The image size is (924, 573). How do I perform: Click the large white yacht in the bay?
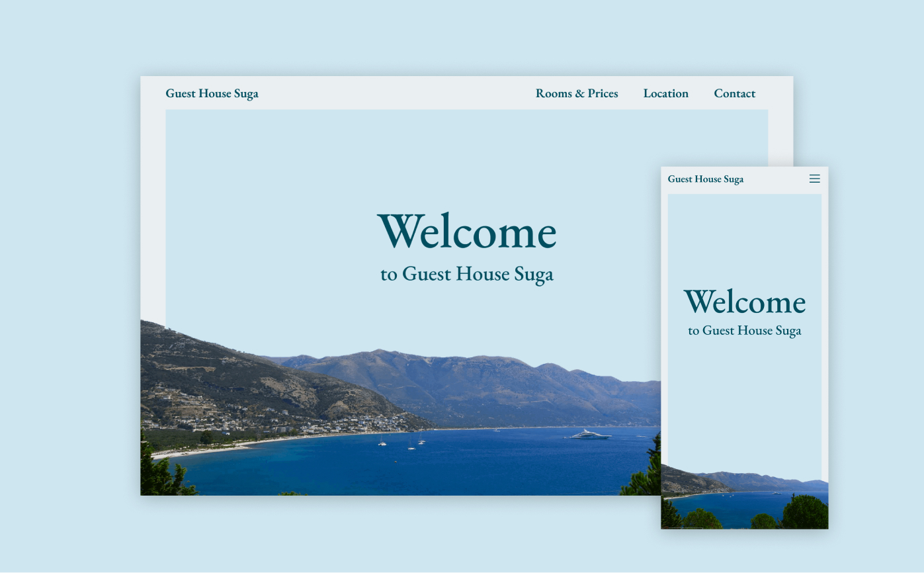[x=590, y=435]
